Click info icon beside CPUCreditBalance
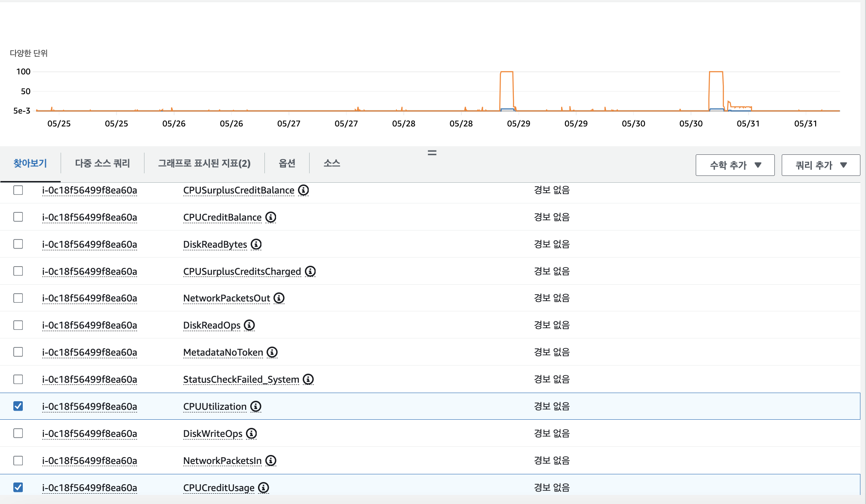The height and width of the screenshot is (504, 866). [x=271, y=217]
